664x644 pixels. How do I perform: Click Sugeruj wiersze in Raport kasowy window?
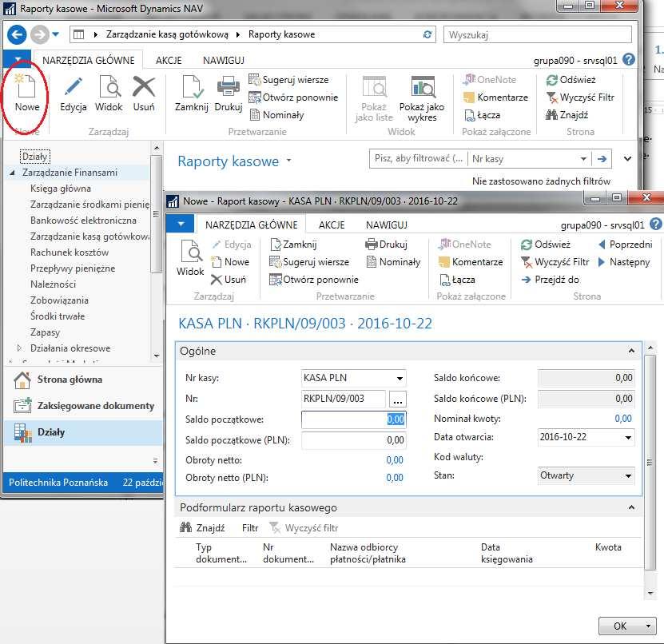click(309, 262)
